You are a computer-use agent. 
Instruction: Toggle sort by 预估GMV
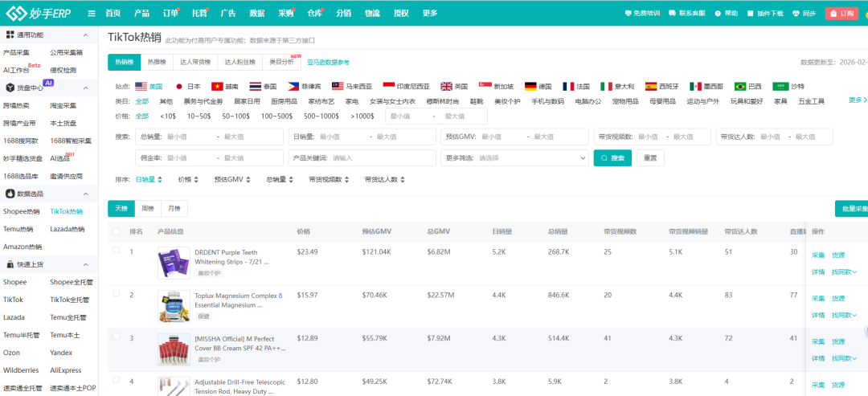pos(232,179)
